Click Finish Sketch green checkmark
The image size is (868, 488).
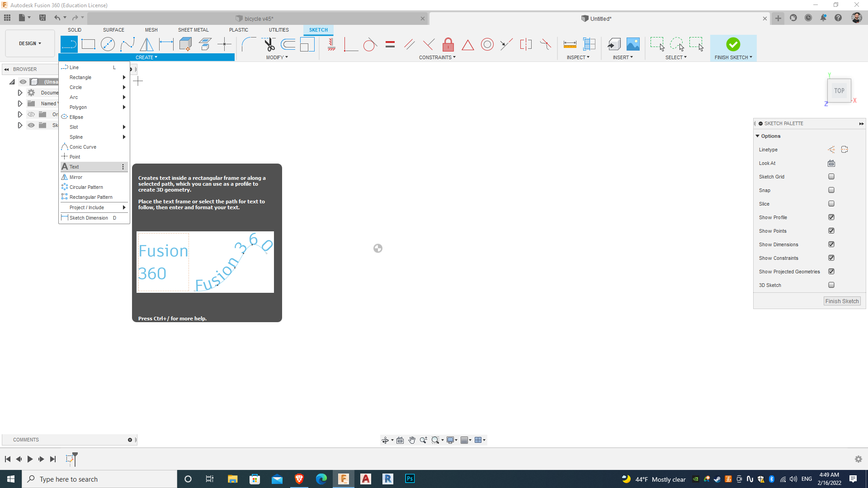733,44
